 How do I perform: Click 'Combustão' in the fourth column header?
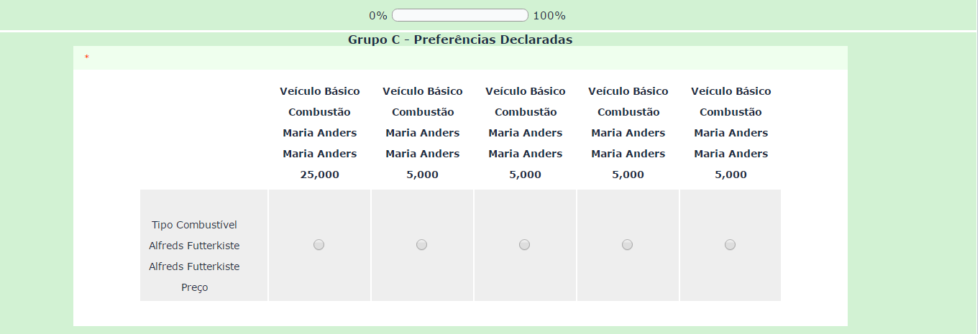(x=628, y=112)
